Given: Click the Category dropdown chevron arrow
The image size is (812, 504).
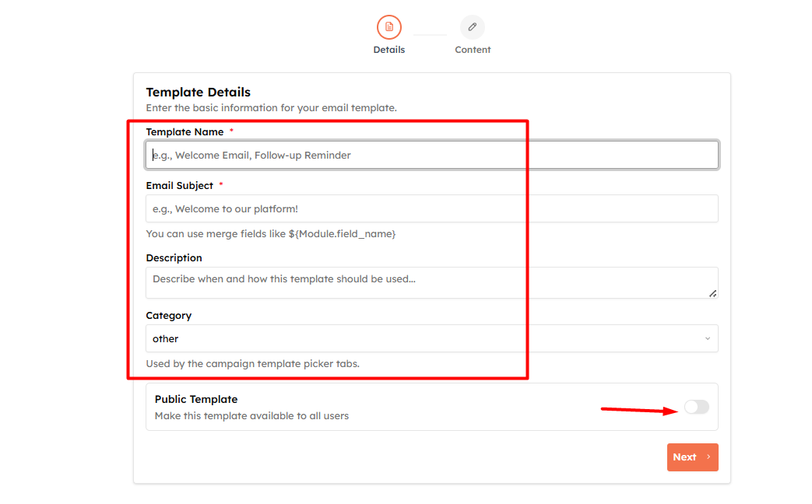Looking at the screenshot, I should [x=708, y=338].
